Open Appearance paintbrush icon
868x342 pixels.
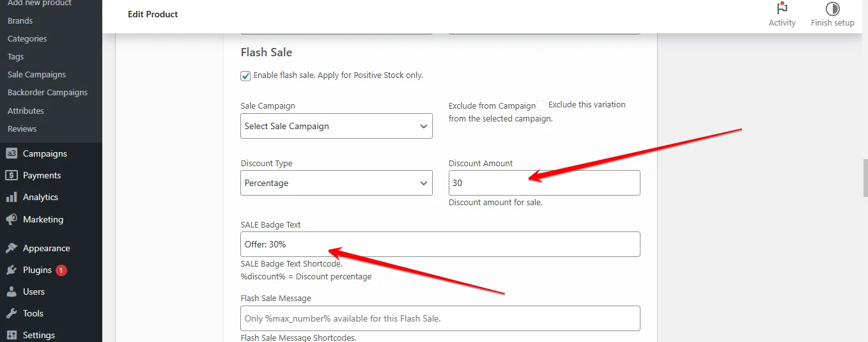[x=12, y=248]
